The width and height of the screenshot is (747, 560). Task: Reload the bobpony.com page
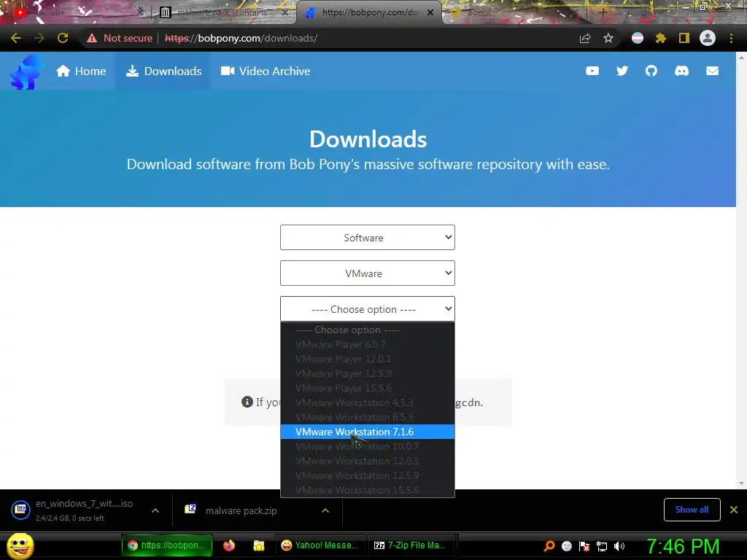[x=63, y=38]
